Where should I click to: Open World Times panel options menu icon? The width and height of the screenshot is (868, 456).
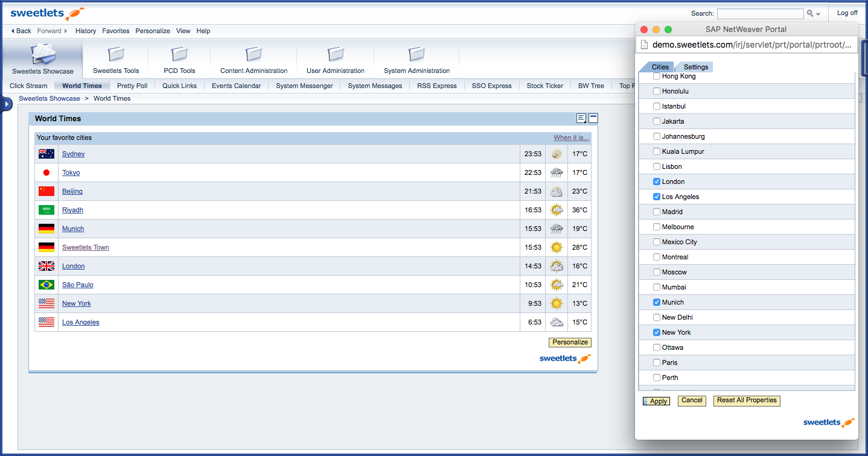pos(581,118)
